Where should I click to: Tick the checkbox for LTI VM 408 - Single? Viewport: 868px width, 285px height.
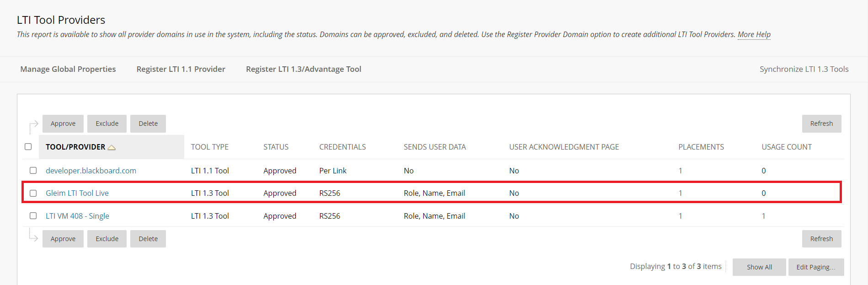[33, 216]
